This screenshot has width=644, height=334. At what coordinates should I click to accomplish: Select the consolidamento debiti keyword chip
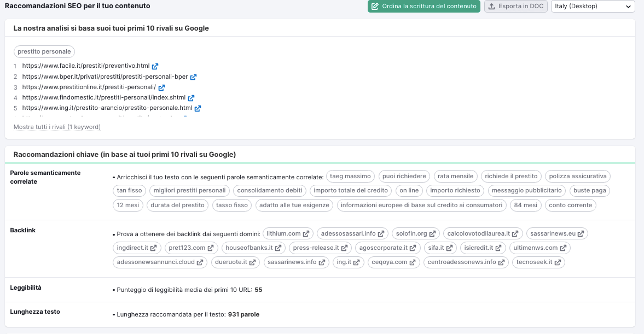(x=270, y=190)
